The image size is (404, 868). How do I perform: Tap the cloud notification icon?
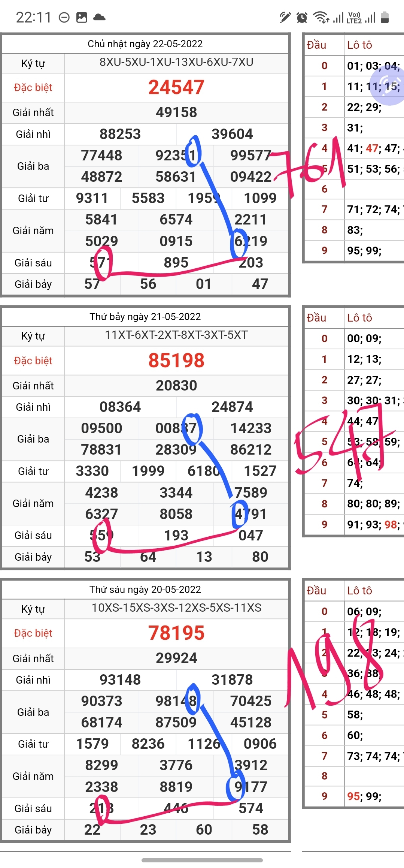click(x=99, y=17)
